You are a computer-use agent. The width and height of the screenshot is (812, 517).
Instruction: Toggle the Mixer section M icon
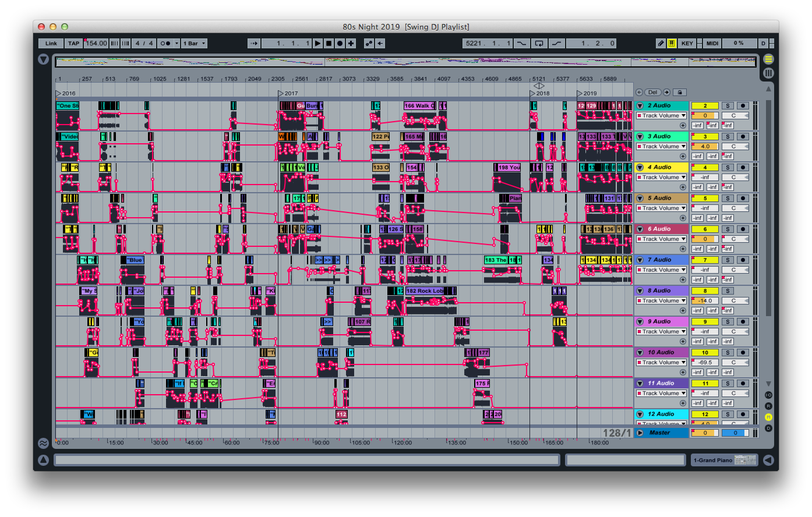(768, 417)
